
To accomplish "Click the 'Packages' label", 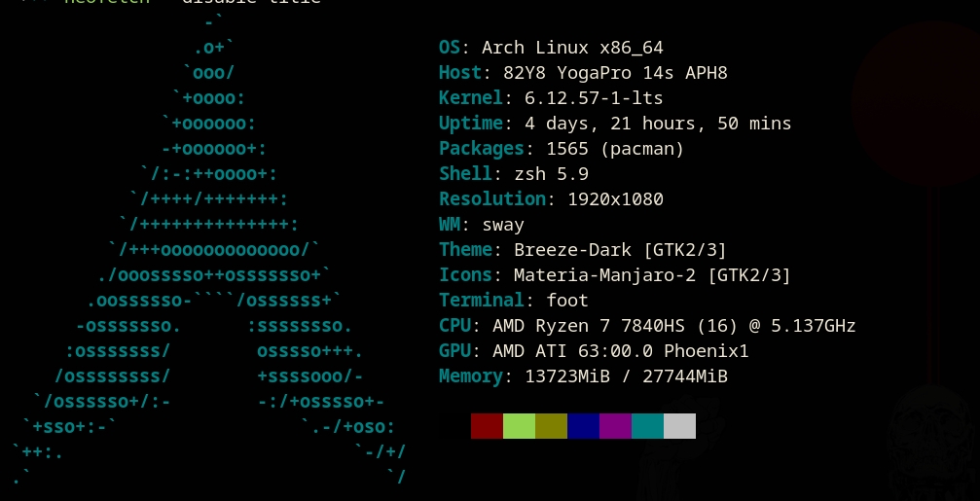I will tap(482, 149).
